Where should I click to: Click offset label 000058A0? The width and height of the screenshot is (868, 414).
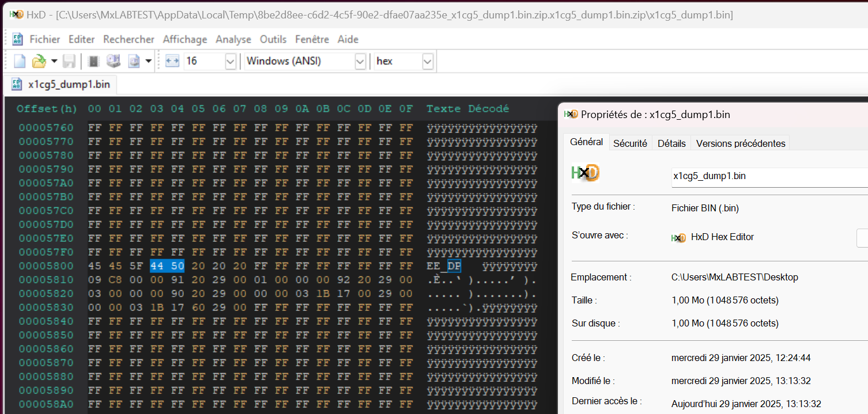(x=46, y=404)
